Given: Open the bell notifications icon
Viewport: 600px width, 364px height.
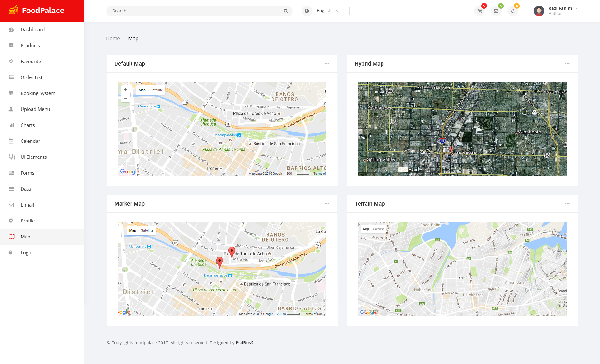Looking at the screenshot, I should tap(513, 11).
